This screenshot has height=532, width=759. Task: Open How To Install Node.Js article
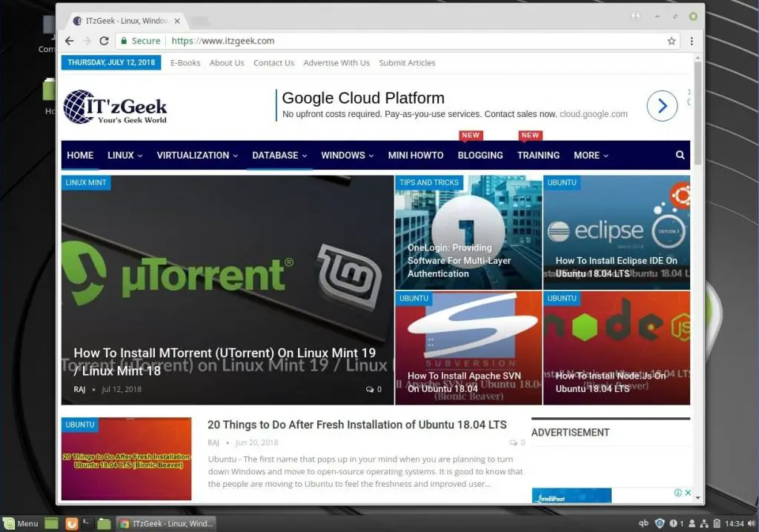click(611, 382)
